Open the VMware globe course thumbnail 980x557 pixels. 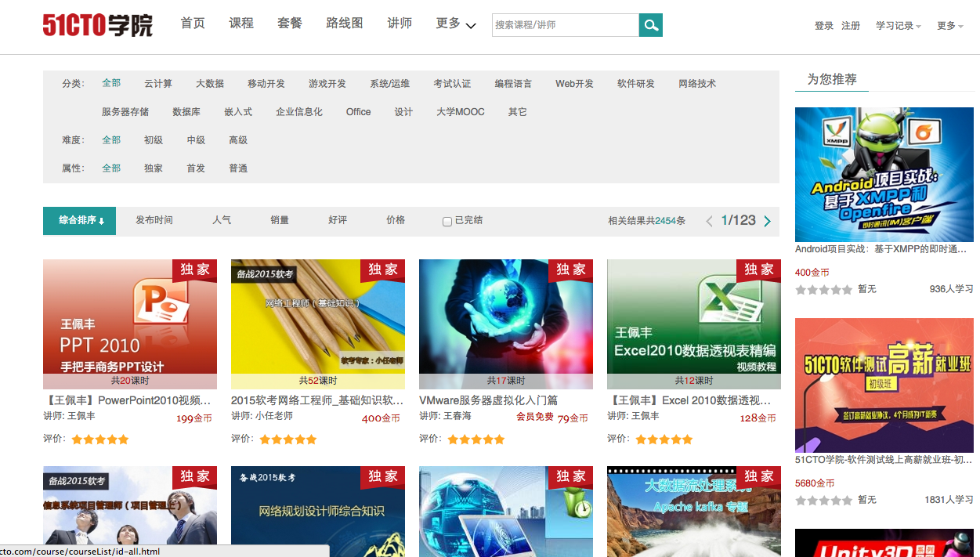tap(506, 324)
